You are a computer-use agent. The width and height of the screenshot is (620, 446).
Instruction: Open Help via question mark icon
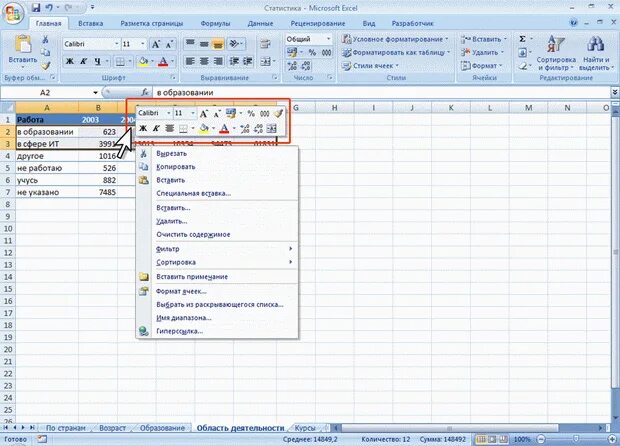click(573, 23)
